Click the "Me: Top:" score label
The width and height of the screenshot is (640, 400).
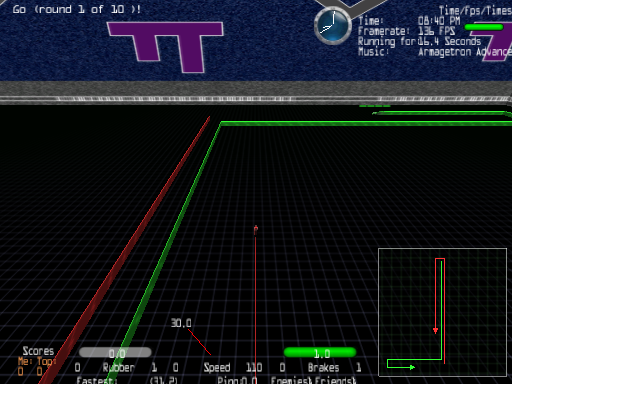(x=37, y=361)
